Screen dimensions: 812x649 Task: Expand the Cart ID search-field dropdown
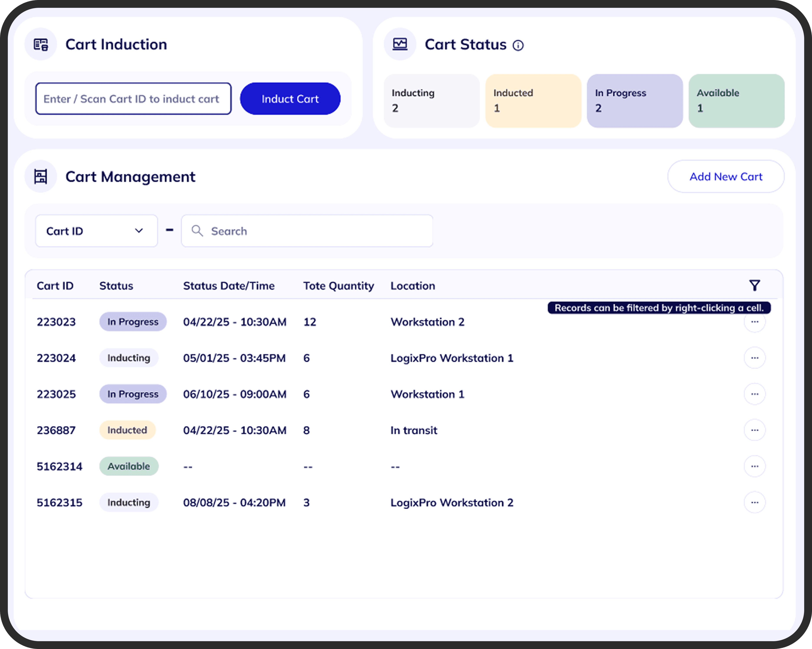click(x=96, y=231)
